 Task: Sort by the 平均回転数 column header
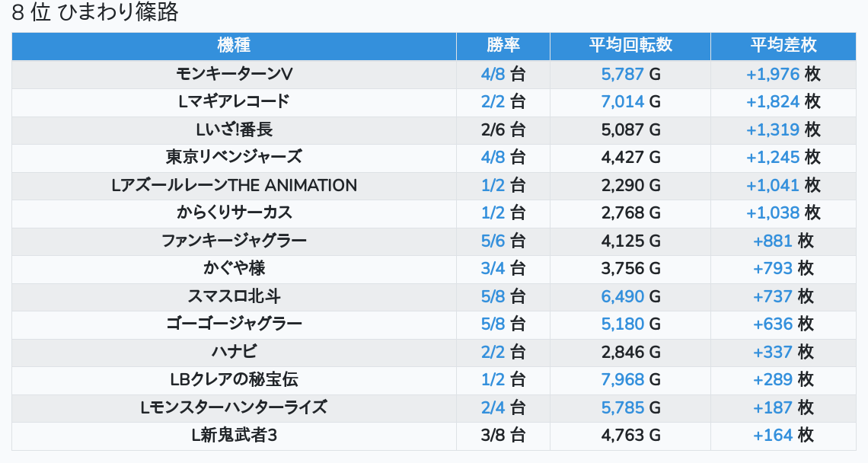pos(630,45)
